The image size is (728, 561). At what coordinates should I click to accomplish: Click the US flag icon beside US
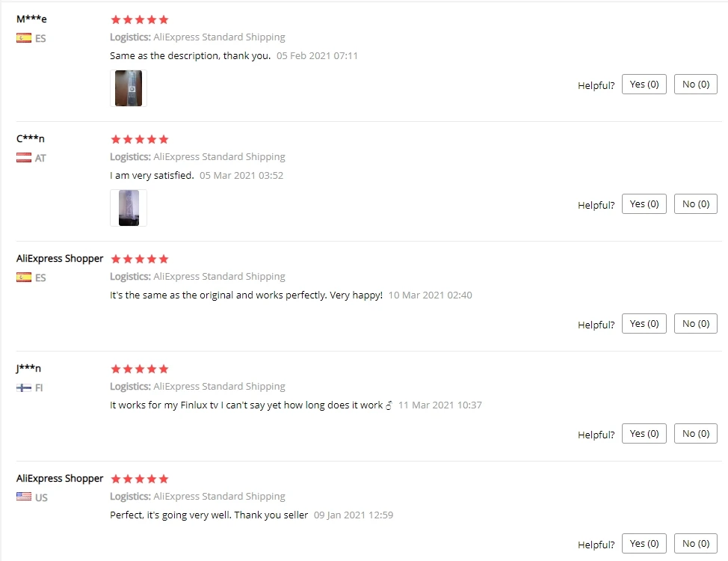[24, 497]
